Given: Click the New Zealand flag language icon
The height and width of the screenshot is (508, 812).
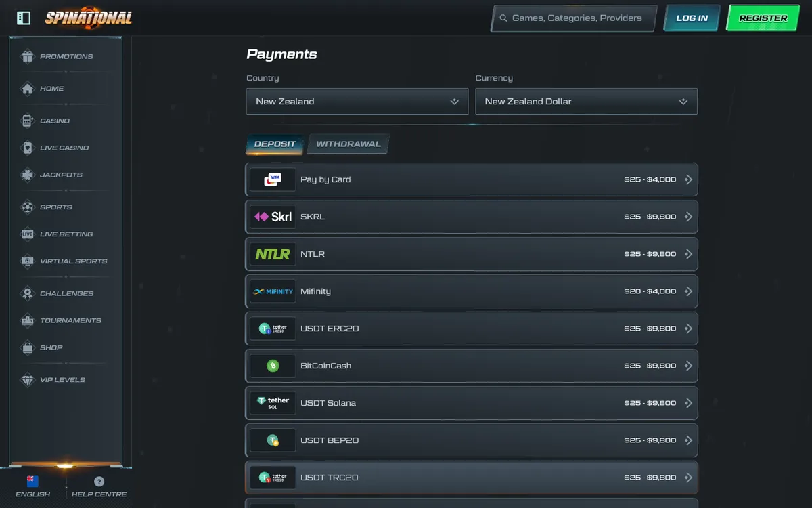Looking at the screenshot, I should pyautogui.click(x=32, y=481).
